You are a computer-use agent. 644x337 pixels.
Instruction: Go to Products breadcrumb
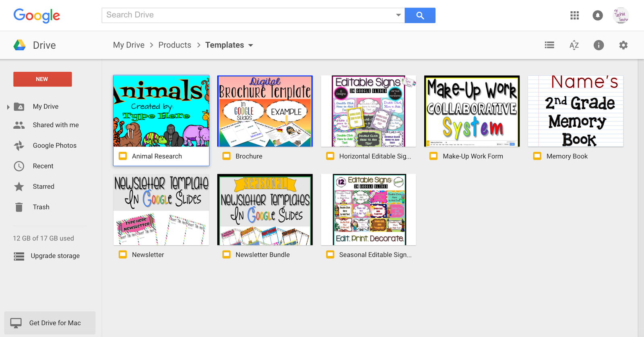pyautogui.click(x=175, y=45)
